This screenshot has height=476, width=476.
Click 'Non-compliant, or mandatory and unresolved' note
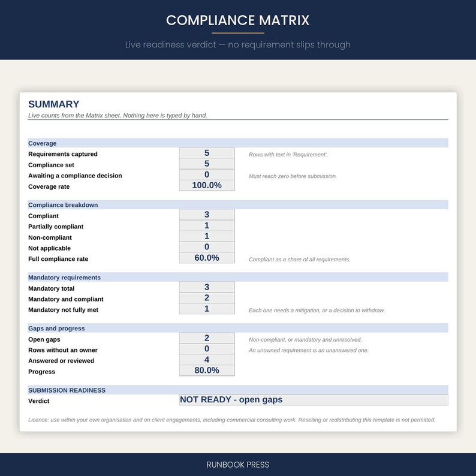pyautogui.click(x=305, y=339)
